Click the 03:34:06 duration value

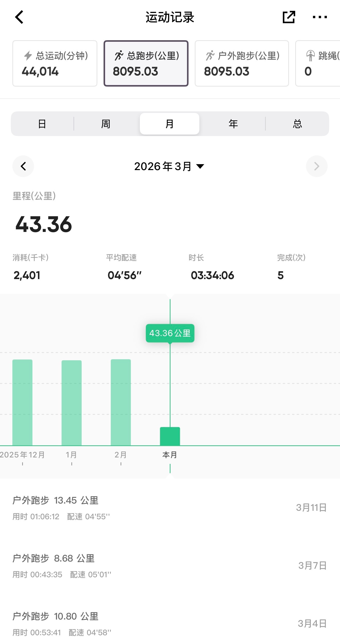[x=212, y=275]
